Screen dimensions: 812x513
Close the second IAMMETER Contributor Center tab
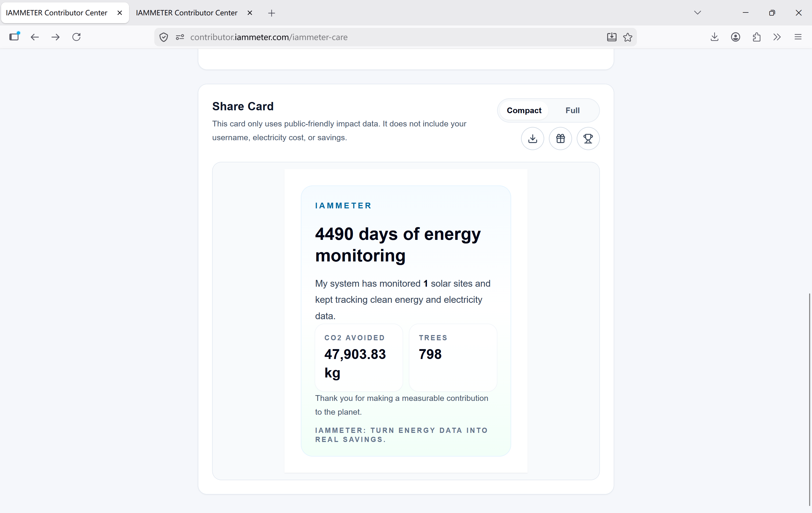pos(250,13)
